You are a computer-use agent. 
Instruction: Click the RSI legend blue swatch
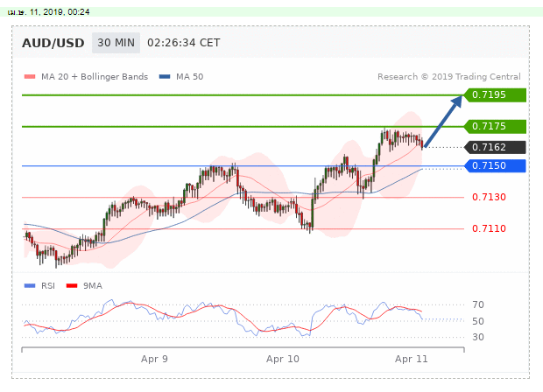(x=30, y=286)
